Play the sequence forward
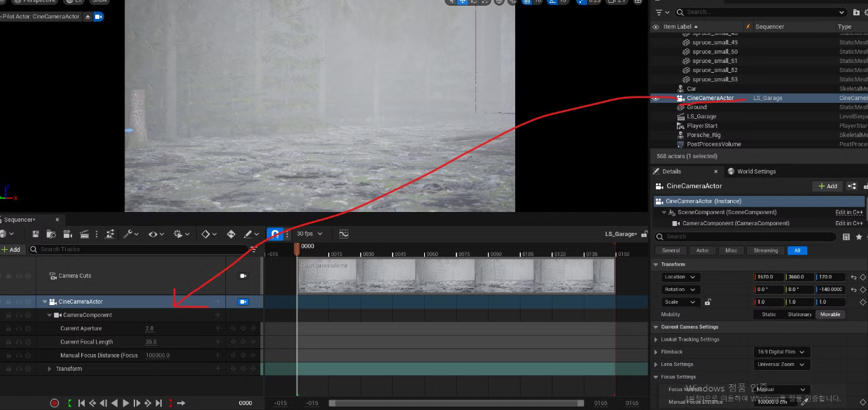The image size is (868, 410). point(126,403)
